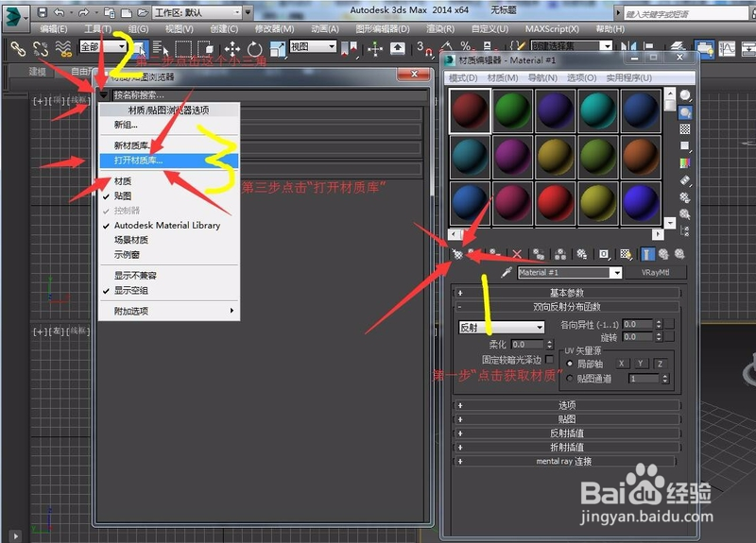Image resolution: width=756 pixels, height=543 pixels.
Task: Open the Material #1 name dropdown
Action: coord(615,273)
